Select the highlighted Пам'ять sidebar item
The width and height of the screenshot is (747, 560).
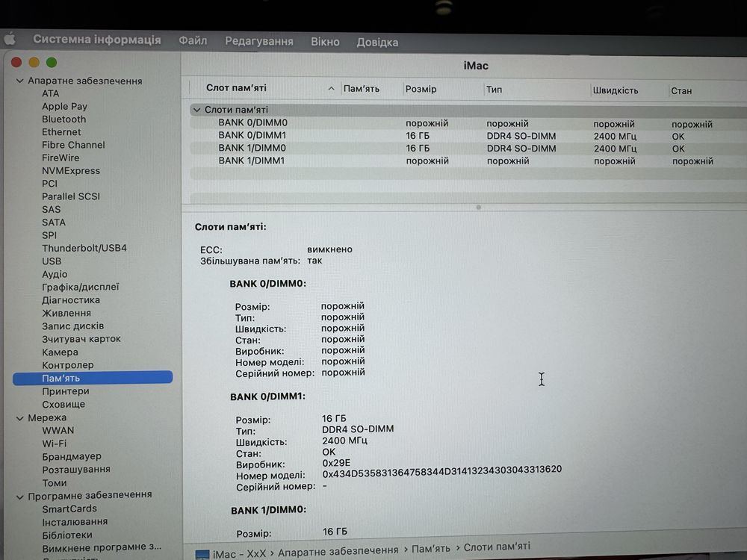[93, 378]
